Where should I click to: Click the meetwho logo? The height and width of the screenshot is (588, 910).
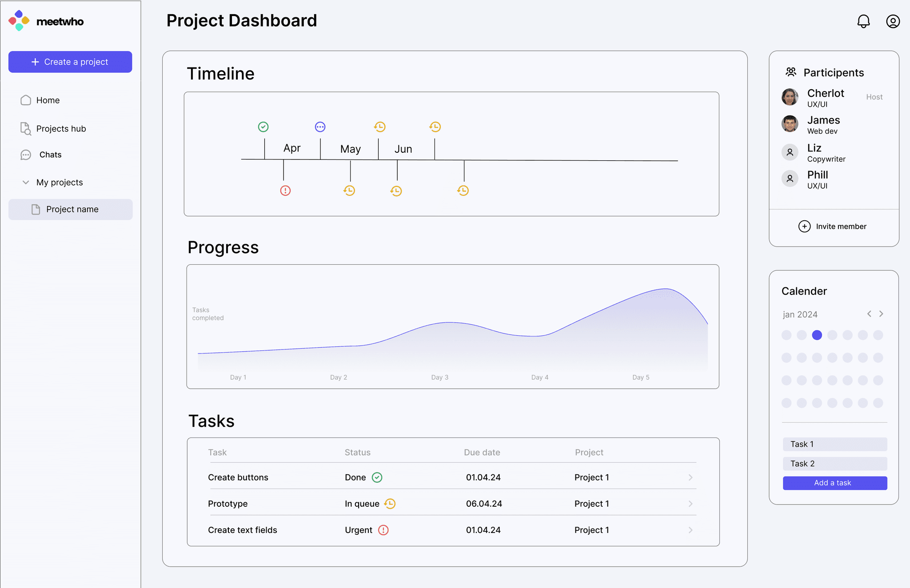point(46,21)
